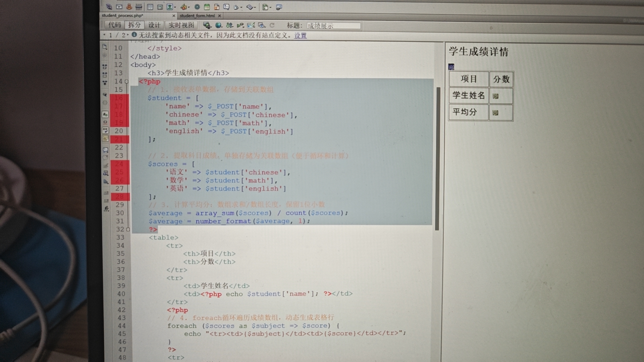
Task: Click the Preview in Browser globe icon
Action: point(218,25)
